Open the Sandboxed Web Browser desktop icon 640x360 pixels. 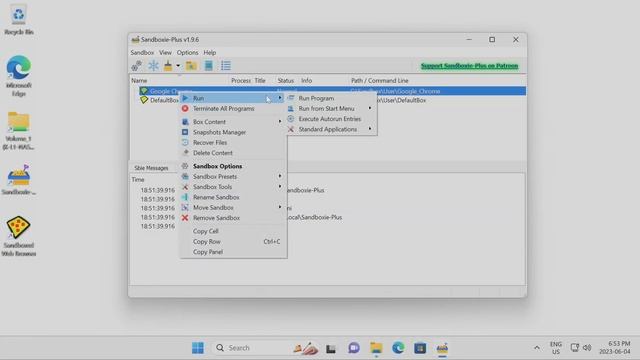(x=18, y=236)
